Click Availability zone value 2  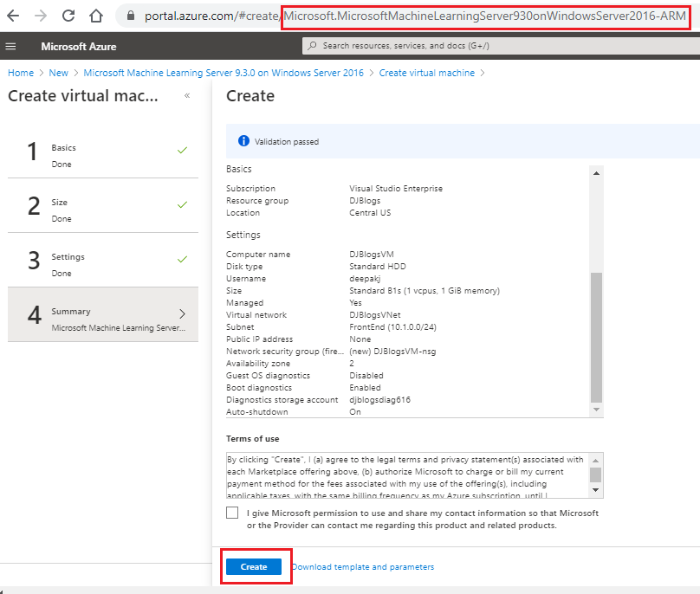coord(352,364)
